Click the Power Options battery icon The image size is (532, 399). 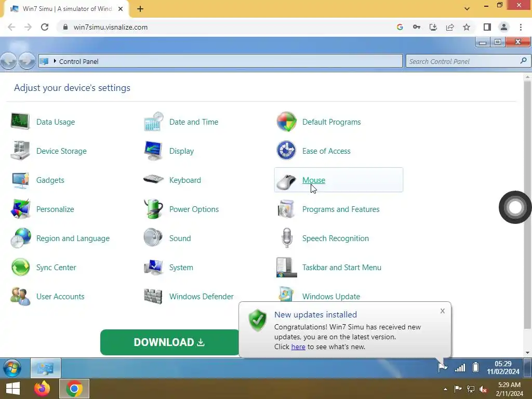[153, 209]
